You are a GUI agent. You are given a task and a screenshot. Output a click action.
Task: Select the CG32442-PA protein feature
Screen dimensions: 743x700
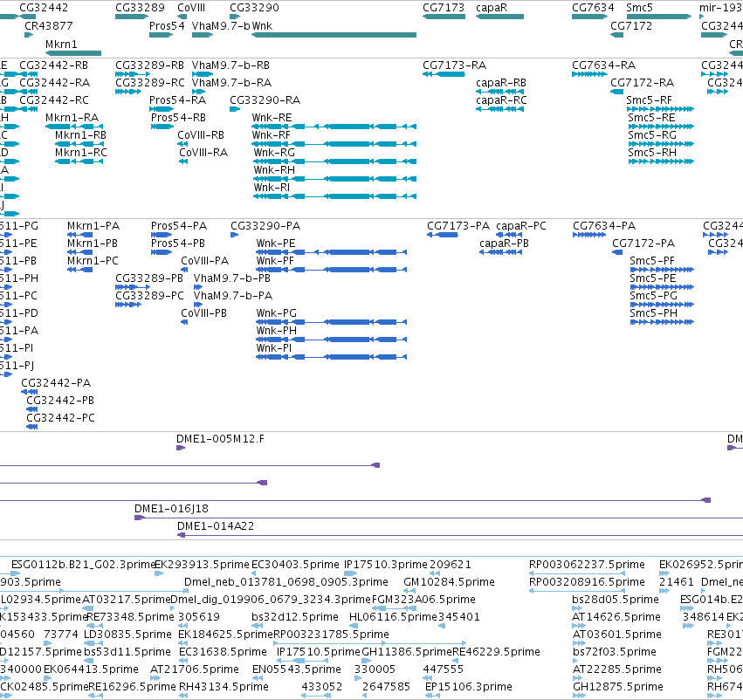(30, 392)
